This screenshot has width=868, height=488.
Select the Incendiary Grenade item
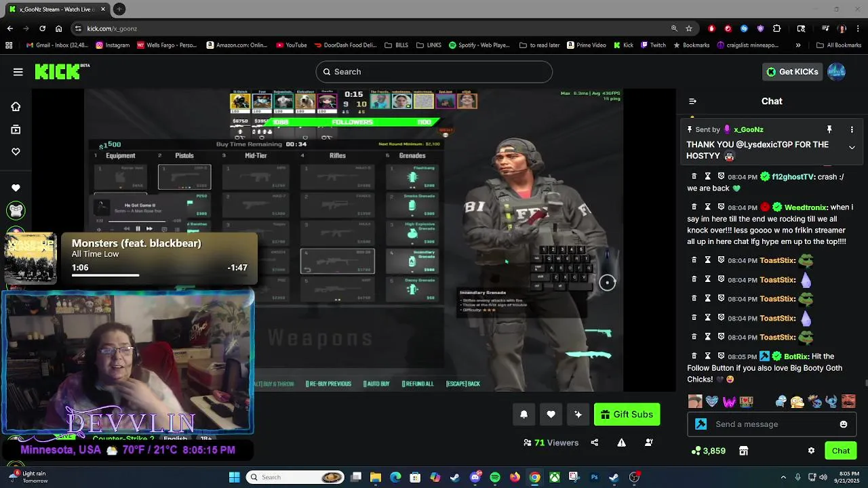click(x=412, y=261)
